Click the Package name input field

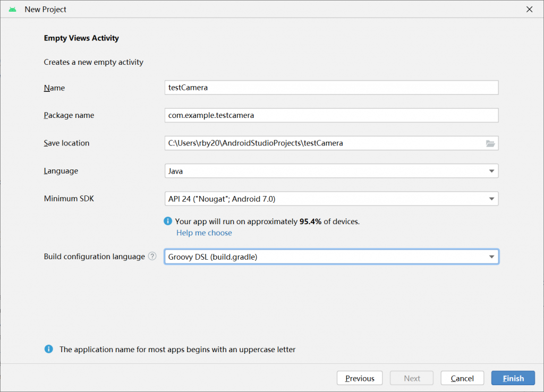pos(331,115)
